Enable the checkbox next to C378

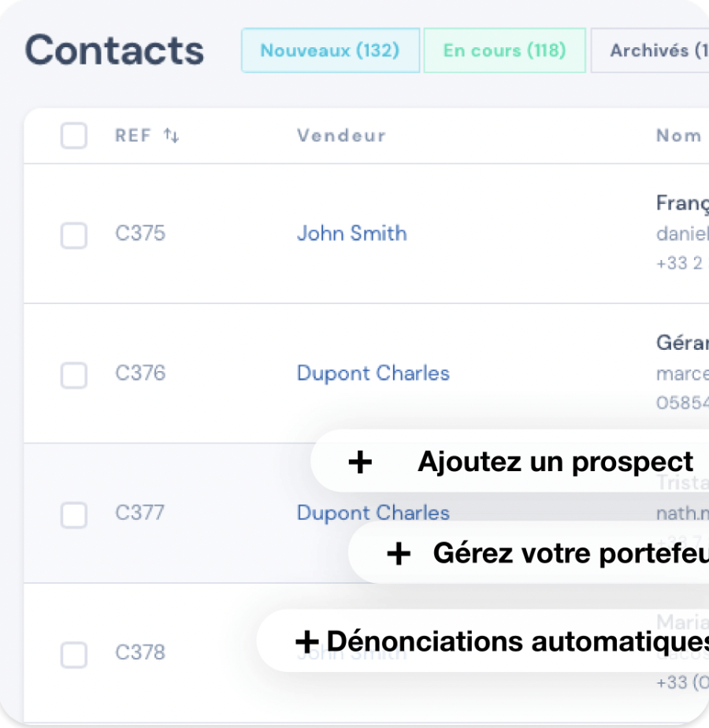coord(74,654)
